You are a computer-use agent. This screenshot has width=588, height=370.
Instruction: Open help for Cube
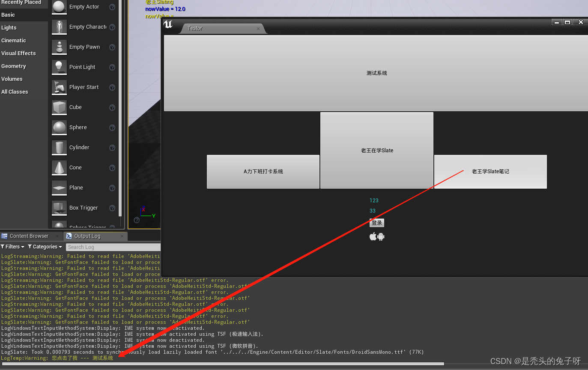112,107
